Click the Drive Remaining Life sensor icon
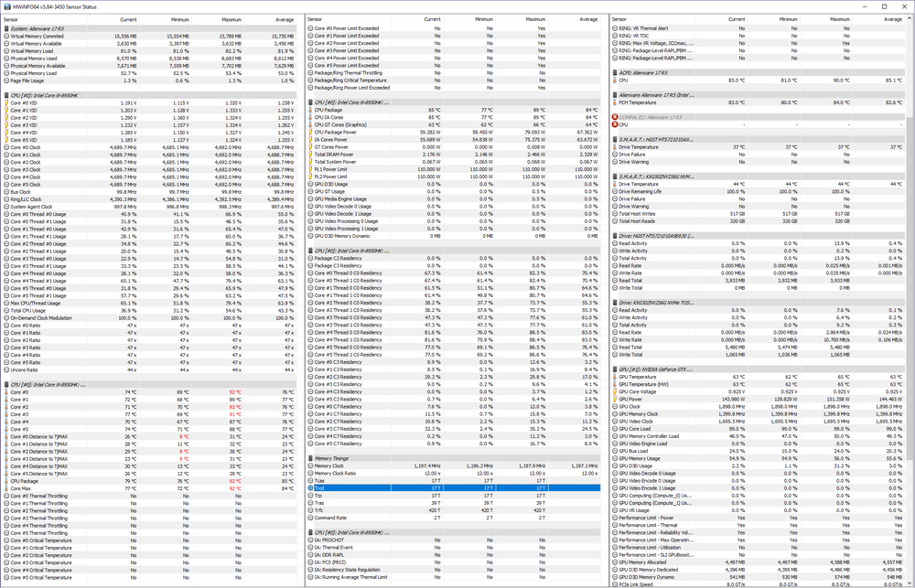 pos(614,191)
